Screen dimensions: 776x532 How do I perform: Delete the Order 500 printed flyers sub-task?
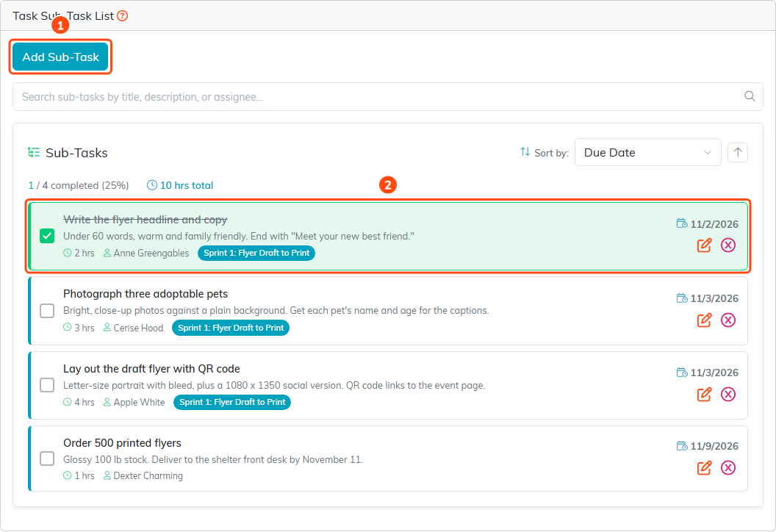point(728,467)
